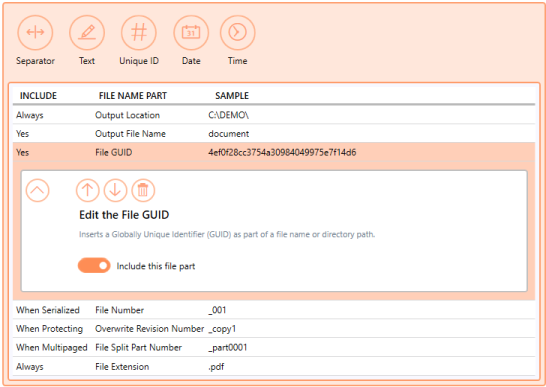The image size is (546, 387).
Task: Click the INCLUDE column header
Action: [x=38, y=96]
